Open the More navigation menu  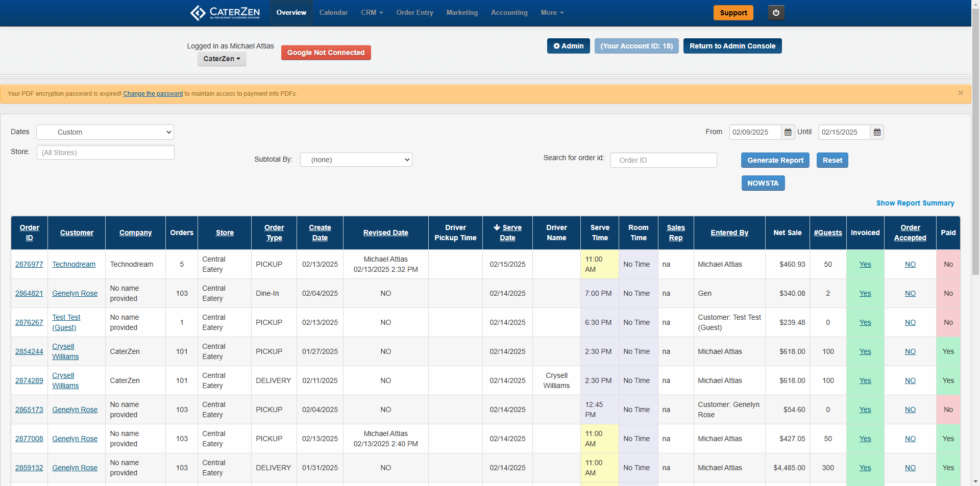pos(552,13)
